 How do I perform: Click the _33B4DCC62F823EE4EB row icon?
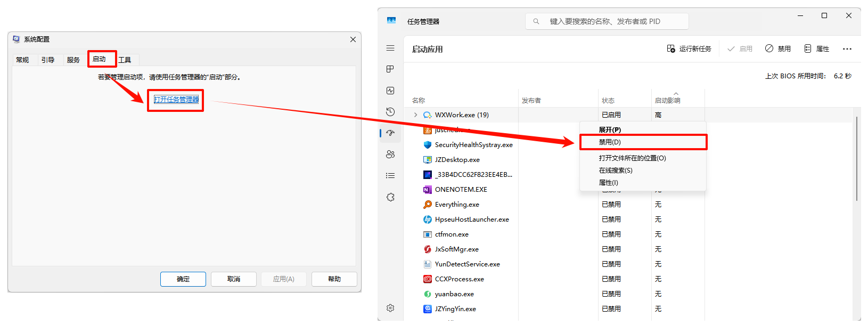(427, 175)
